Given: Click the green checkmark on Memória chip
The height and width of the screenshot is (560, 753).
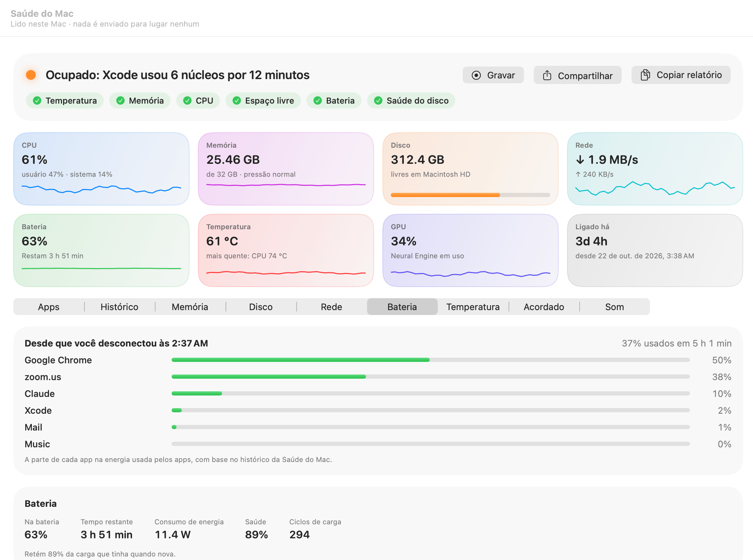Looking at the screenshot, I should [120, 101].
